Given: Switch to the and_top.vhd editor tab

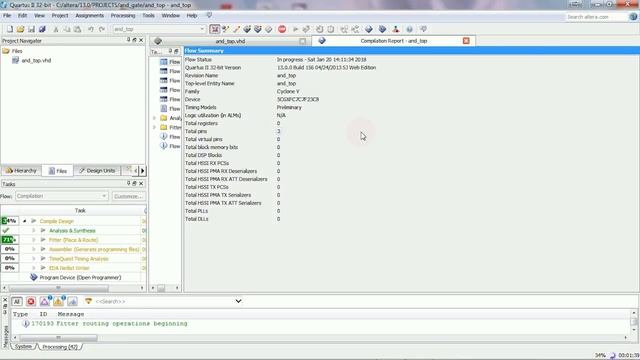Looking at the screenshot, I should (x=230, y=41).
